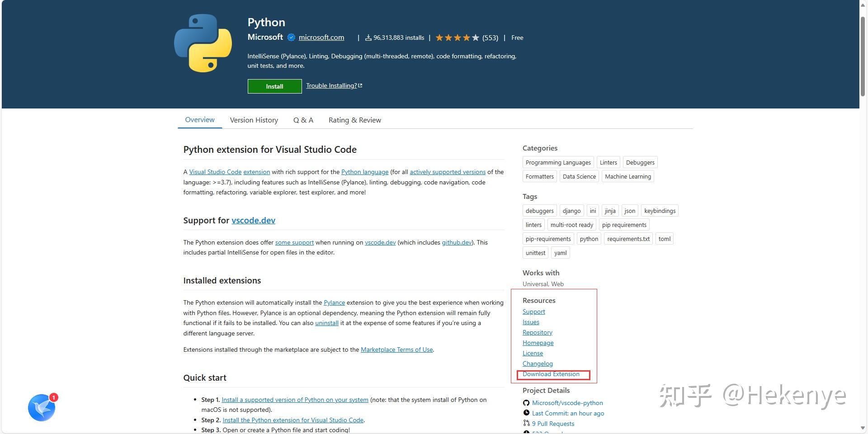
Task: Click the python tag
Action: [589, 239]
